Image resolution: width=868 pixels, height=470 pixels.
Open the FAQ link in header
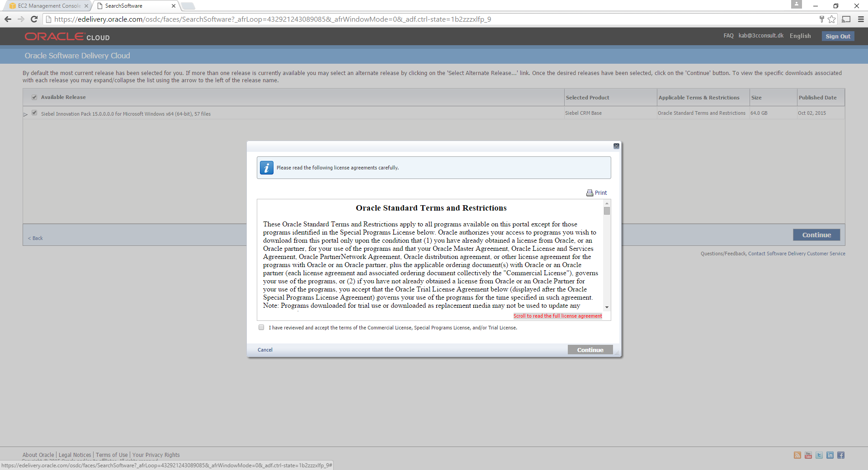click(x=728, y=36)
